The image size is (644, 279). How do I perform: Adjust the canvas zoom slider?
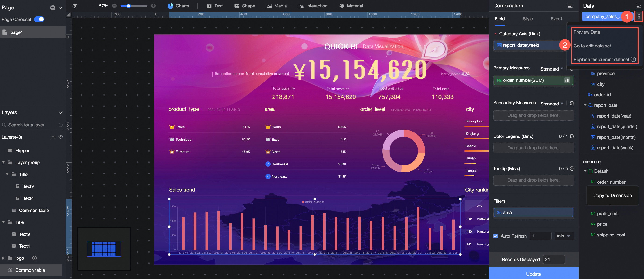tap(129, 6)
